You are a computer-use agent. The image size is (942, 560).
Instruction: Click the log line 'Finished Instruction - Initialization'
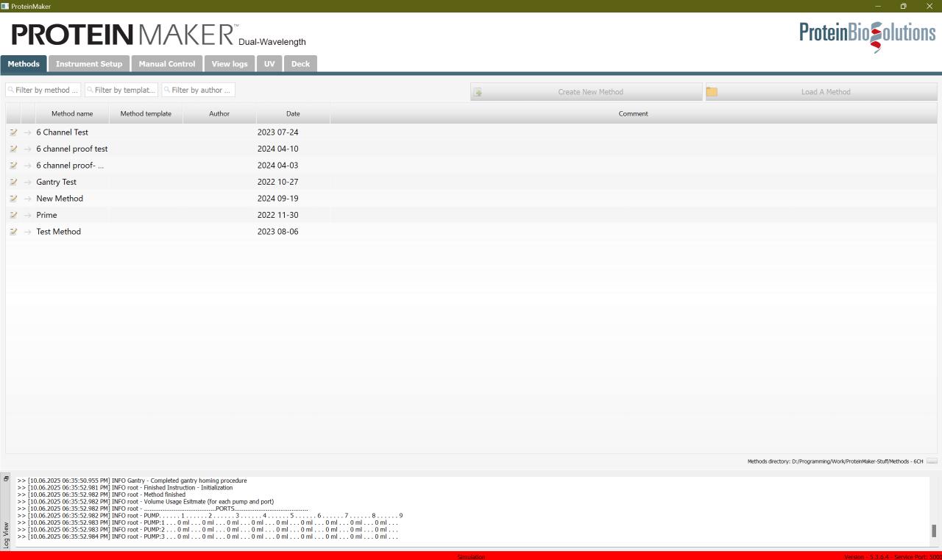[x=125, y=488]
